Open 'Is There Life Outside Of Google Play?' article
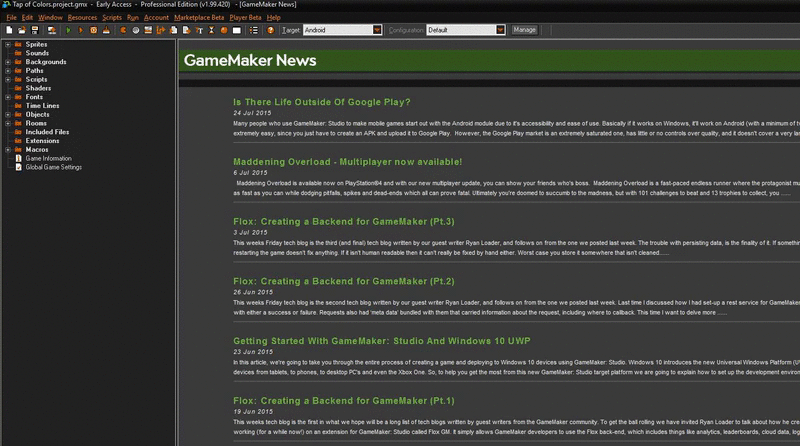The width and height of the screenshot is (800, 446). point(321,102)
